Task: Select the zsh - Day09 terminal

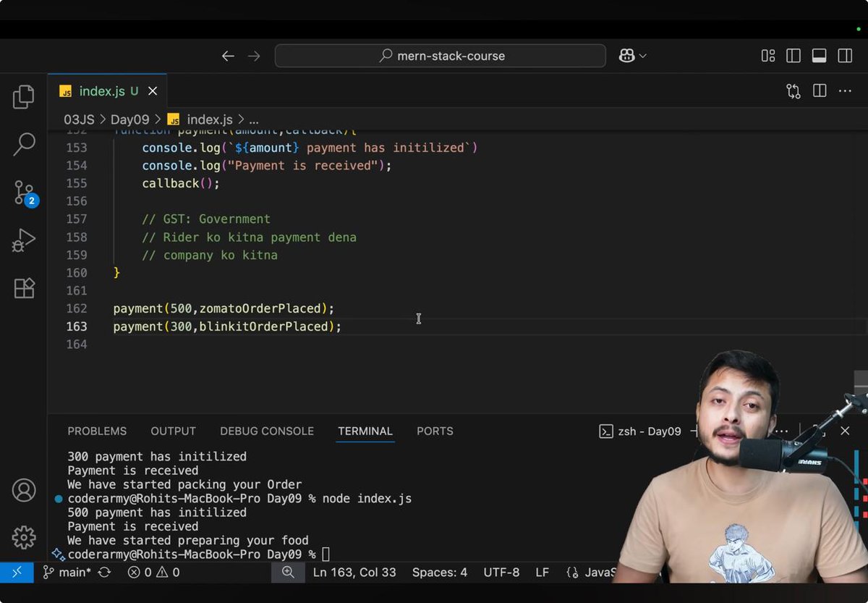Action: click(x=640, y=431)
